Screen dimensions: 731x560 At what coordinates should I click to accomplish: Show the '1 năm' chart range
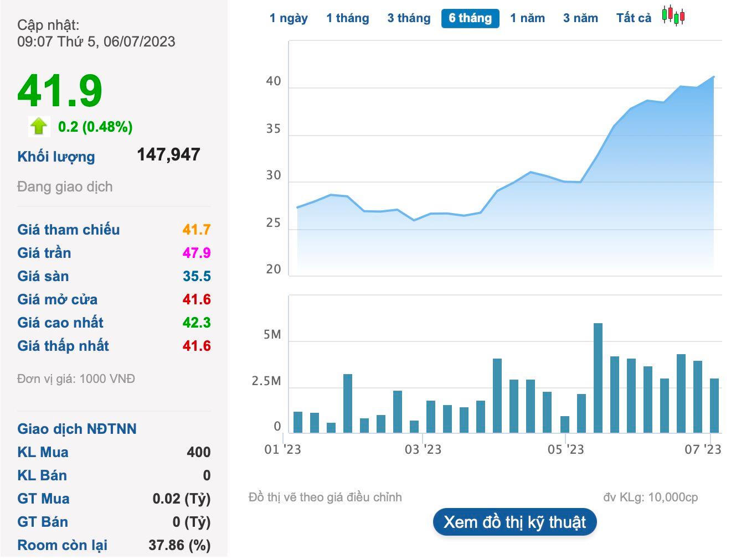pyautogui.click(x=527, y=18)
